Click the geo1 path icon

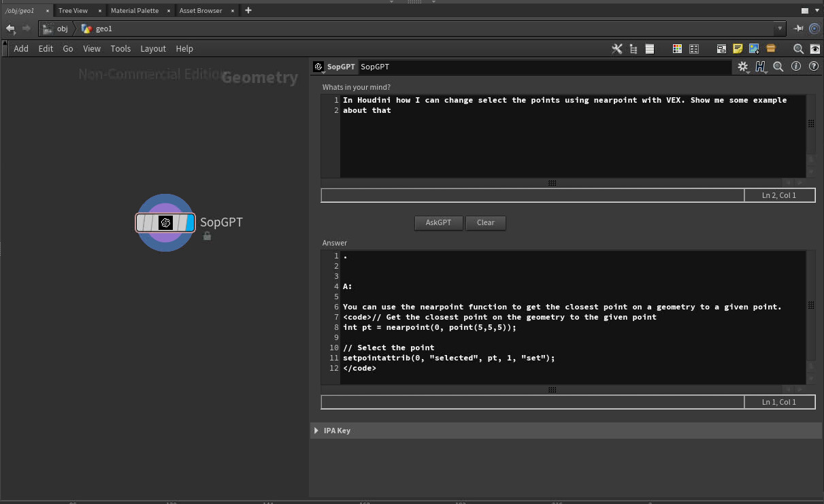point(86,29)
